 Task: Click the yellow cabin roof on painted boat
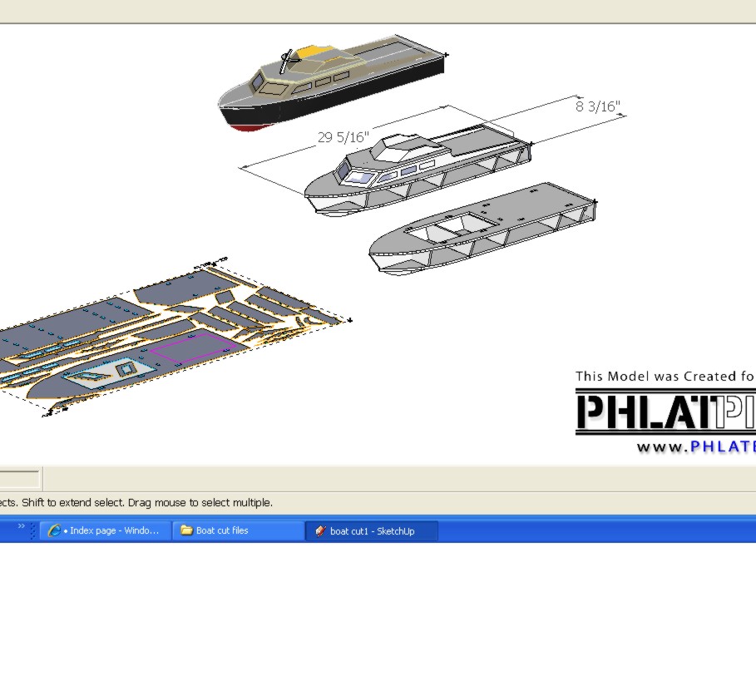pyautogui.click(x=314, y=52)
